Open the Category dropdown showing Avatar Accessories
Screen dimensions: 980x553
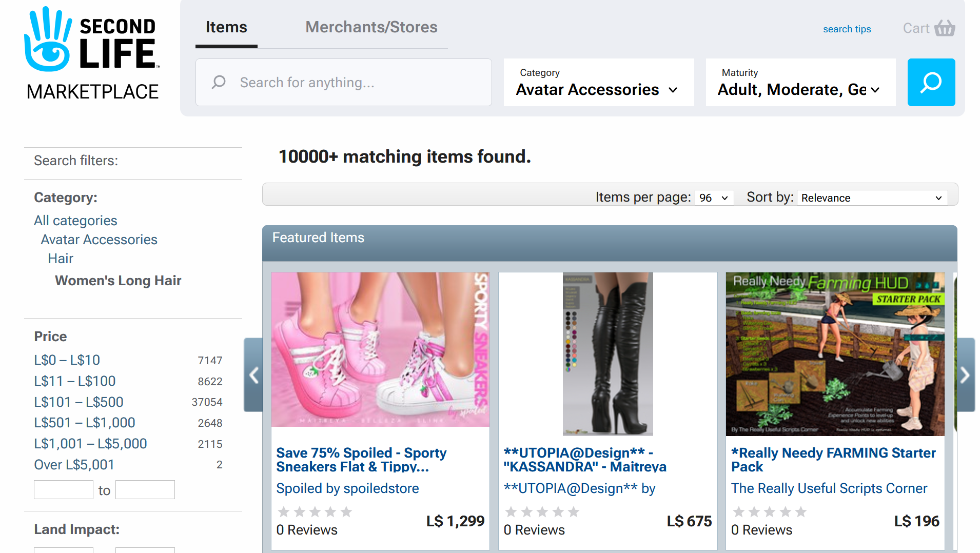(599, 82)
